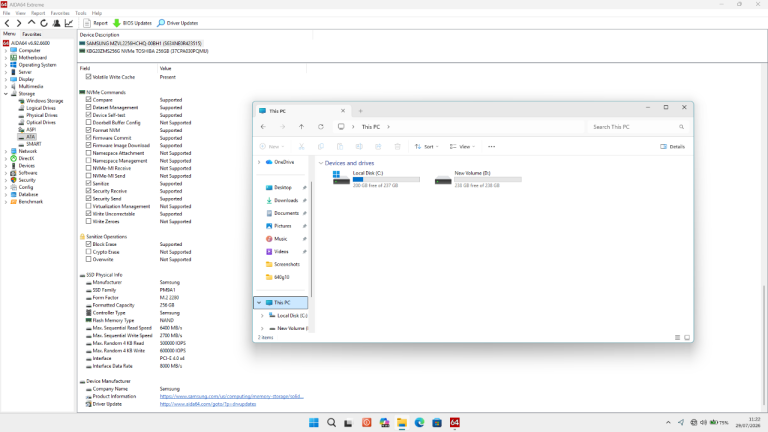
Task: Open New Volume (D:) drive
Action: [478, 179]
